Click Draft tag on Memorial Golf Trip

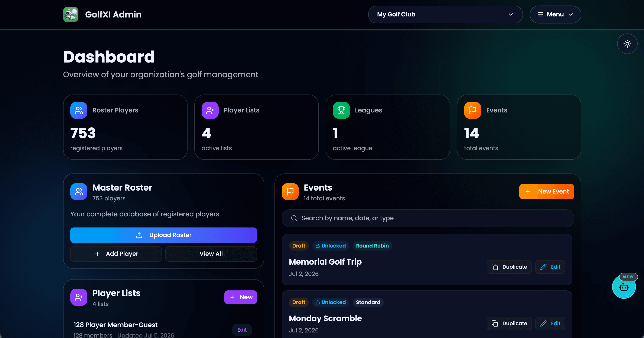pyautogui.click(x=299, y=246)
